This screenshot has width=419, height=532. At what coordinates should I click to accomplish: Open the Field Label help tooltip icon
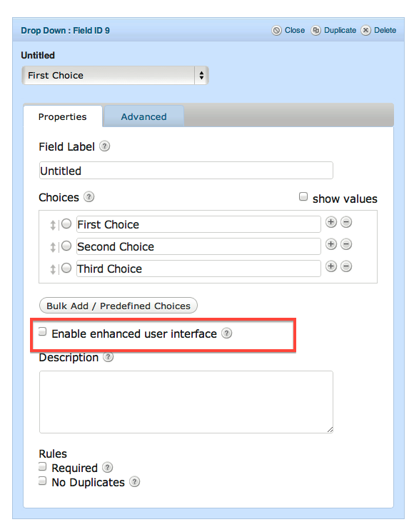pos(104,146)
